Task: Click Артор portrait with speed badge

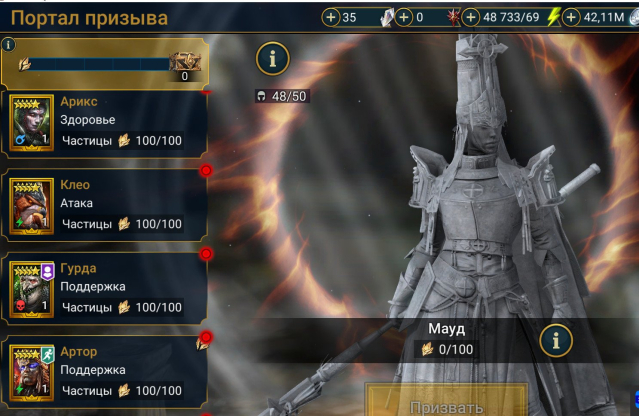Action: (x=31, y=373)
